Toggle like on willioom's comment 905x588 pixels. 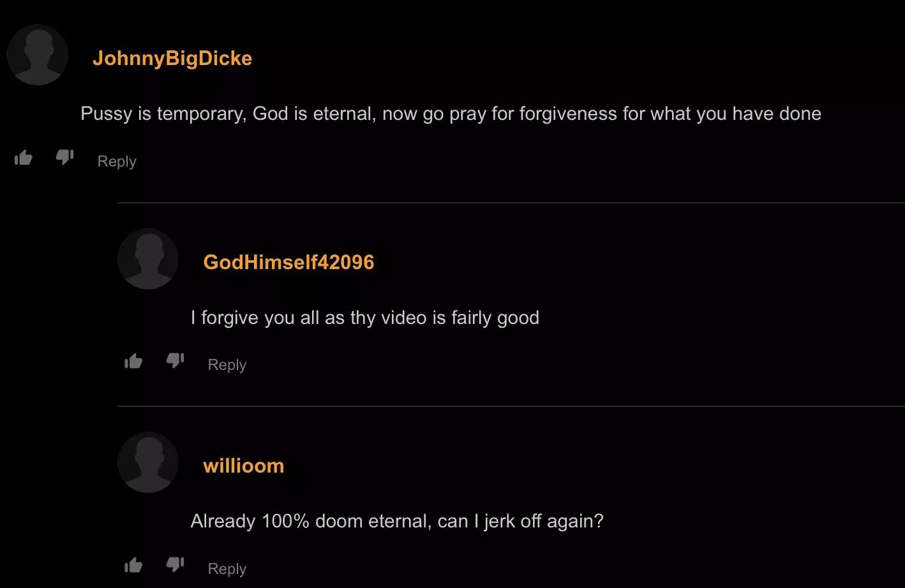coord(133,565)
